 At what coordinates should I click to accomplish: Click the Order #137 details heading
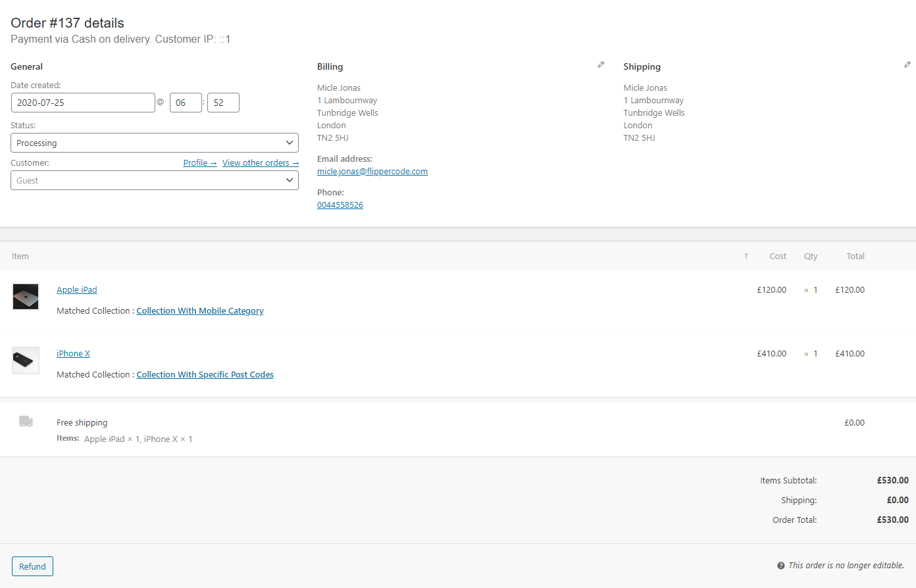pos(67,23)
